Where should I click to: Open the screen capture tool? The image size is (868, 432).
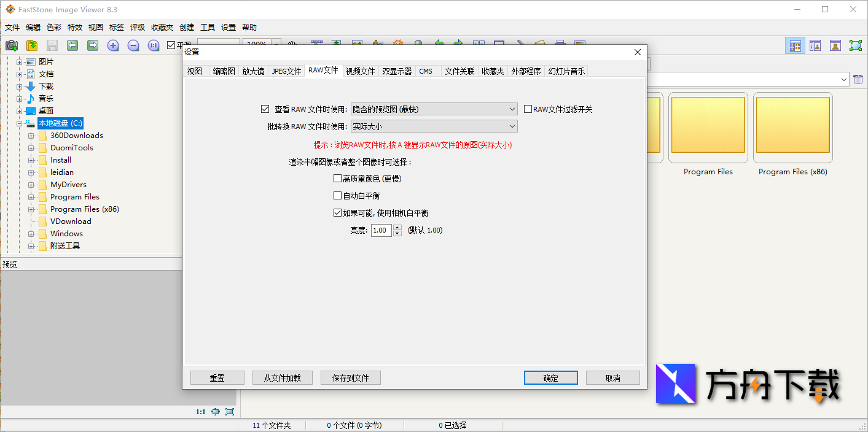(11, 45)
